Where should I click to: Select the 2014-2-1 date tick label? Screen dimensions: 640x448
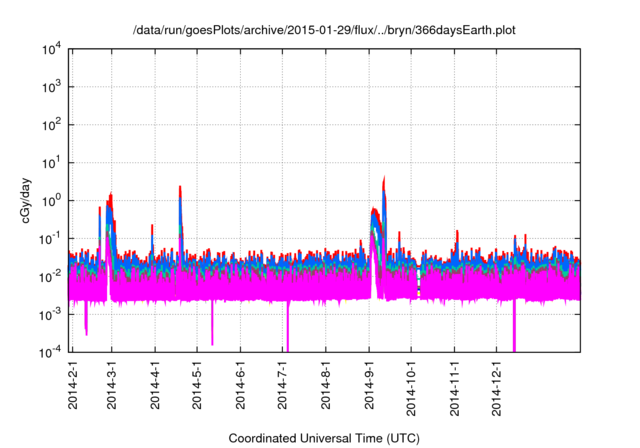click(73, 388)
